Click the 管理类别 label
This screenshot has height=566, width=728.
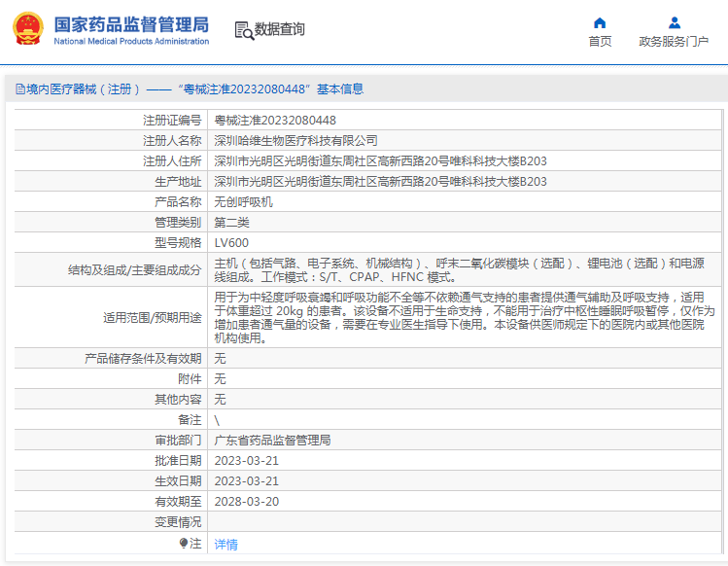(x=178, y=223)
